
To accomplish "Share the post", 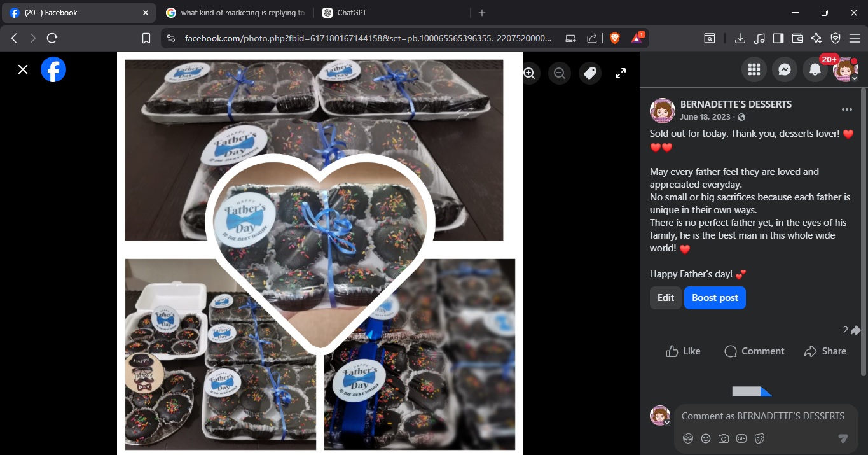I will (825, 351).
